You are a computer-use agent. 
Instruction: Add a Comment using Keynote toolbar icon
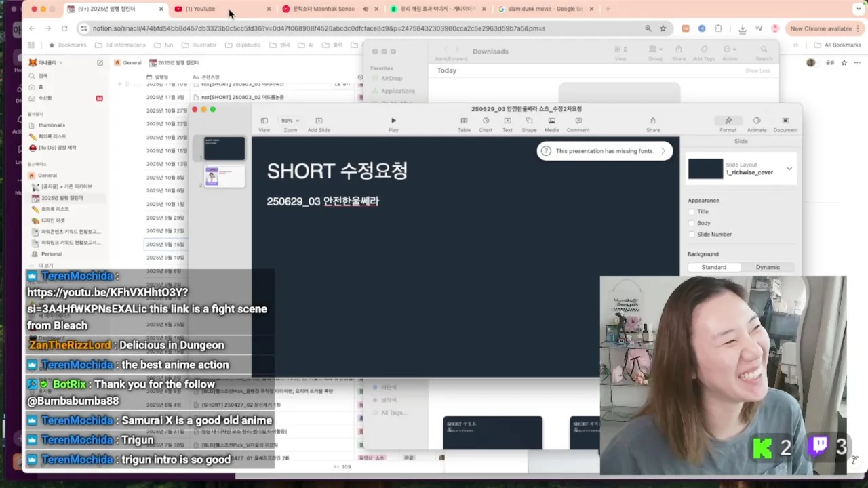point(578,121)
